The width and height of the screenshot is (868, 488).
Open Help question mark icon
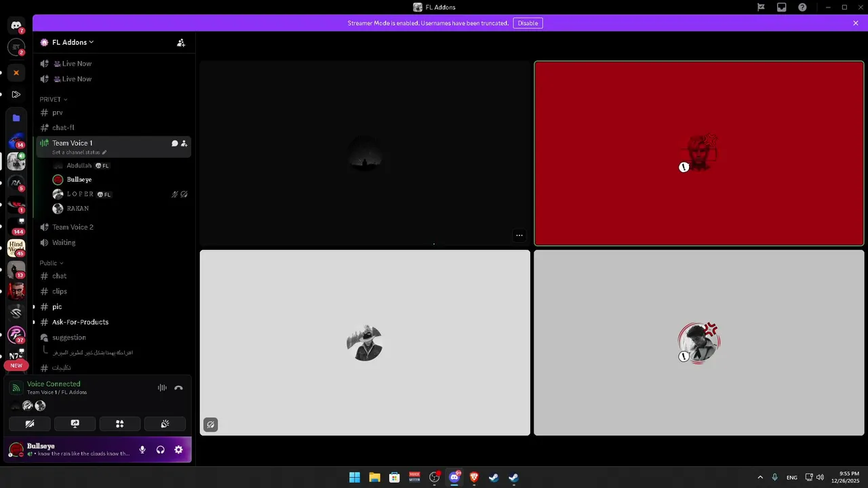point(802,7)
